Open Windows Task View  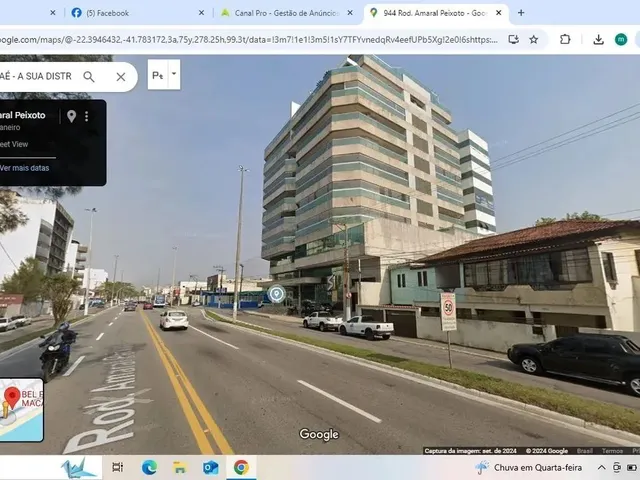tap(118, 467)
